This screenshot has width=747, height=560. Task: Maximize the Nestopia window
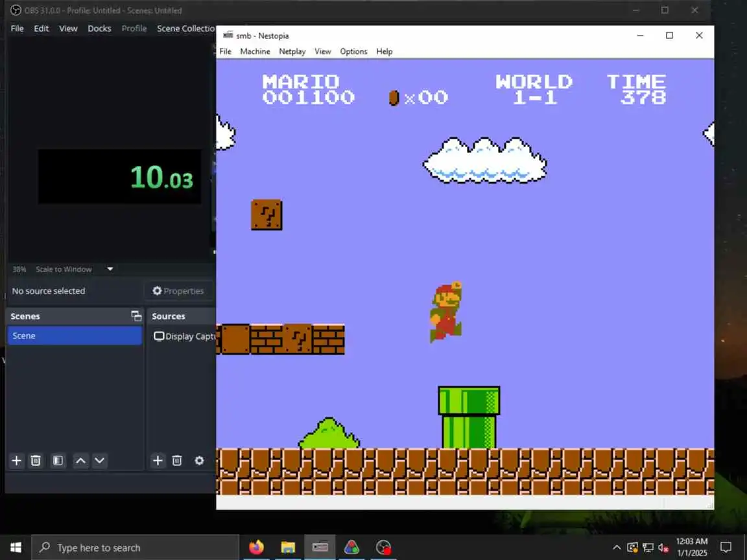(669, 35)
